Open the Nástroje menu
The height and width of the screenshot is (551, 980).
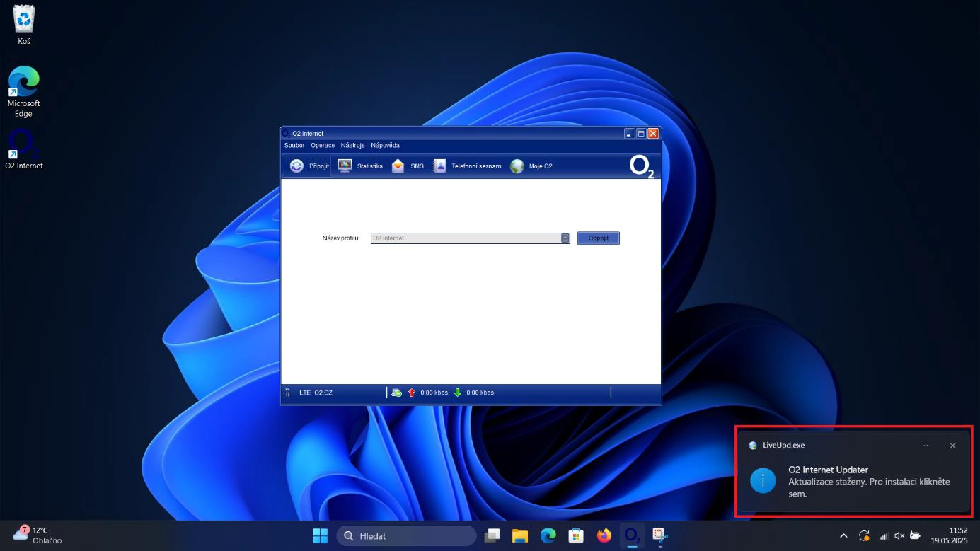(352, 146)
